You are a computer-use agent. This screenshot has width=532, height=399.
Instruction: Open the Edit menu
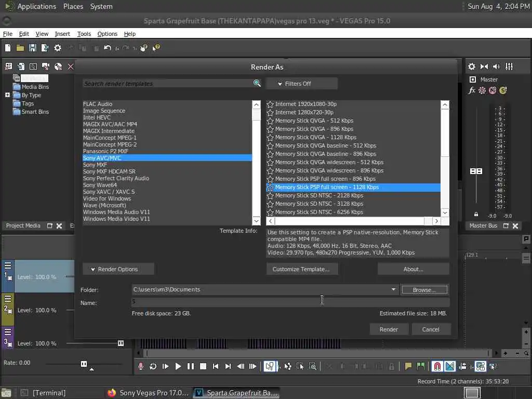pos(24,34)
